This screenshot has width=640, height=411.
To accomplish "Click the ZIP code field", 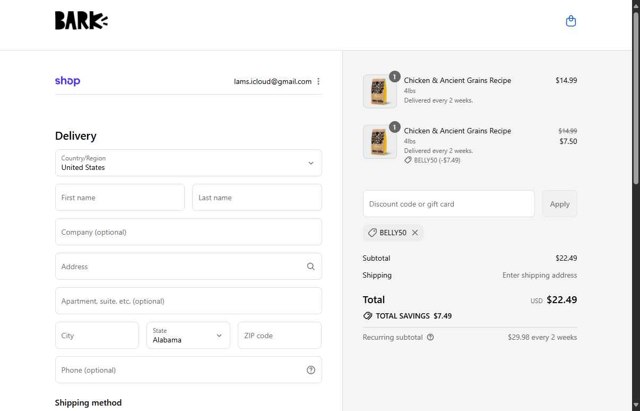I will [x=280, y=335].
